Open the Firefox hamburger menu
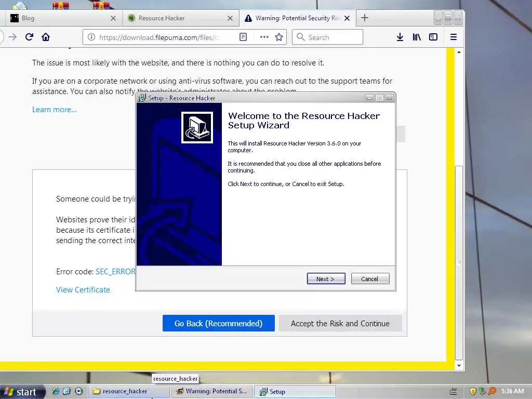532x399 pixels. tap(454, 37)
